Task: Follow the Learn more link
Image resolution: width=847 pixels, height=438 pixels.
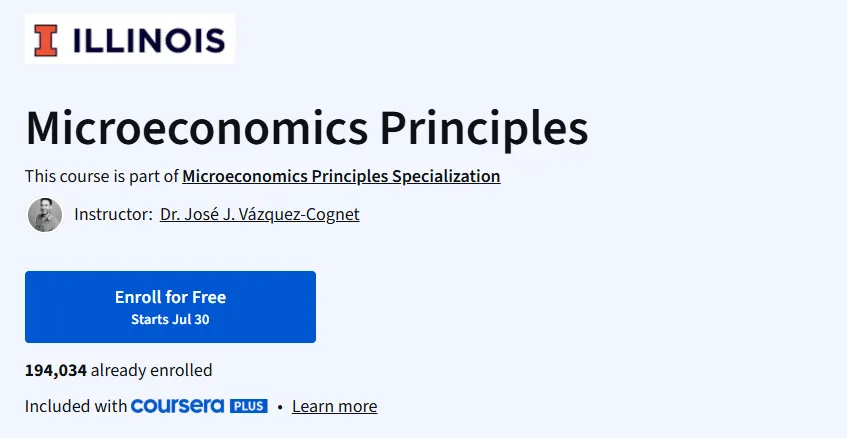Action: (x=334, y=406)
